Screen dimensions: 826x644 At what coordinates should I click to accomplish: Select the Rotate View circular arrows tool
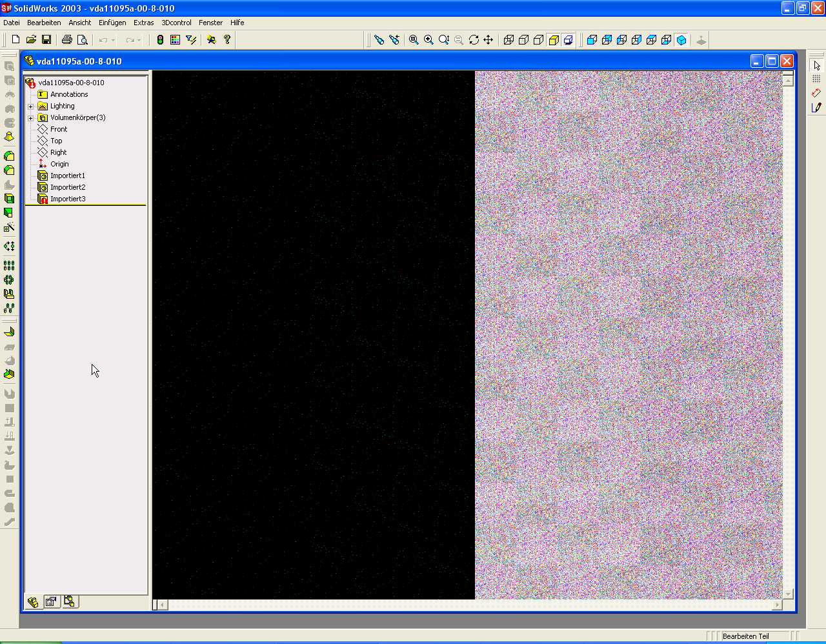(474, 40)
